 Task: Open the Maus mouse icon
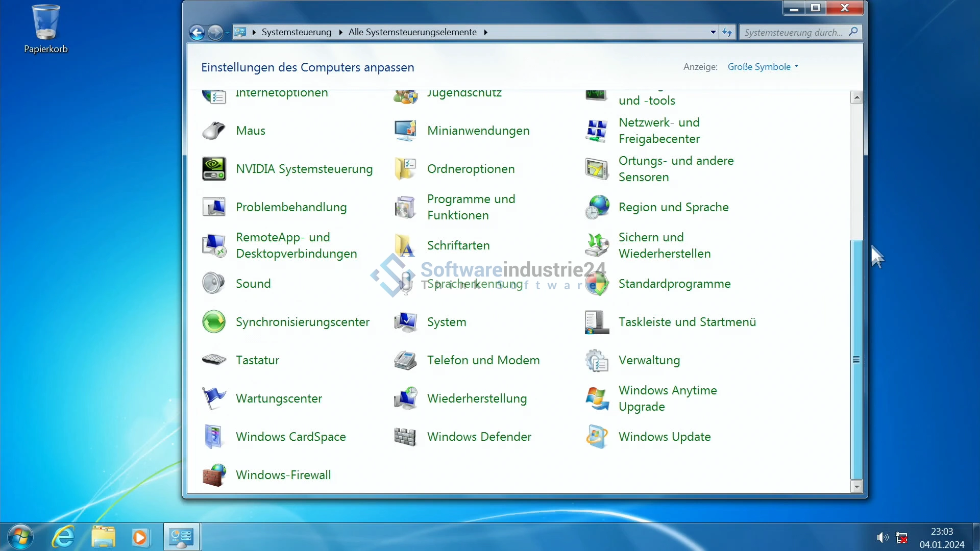pos(214,131)
